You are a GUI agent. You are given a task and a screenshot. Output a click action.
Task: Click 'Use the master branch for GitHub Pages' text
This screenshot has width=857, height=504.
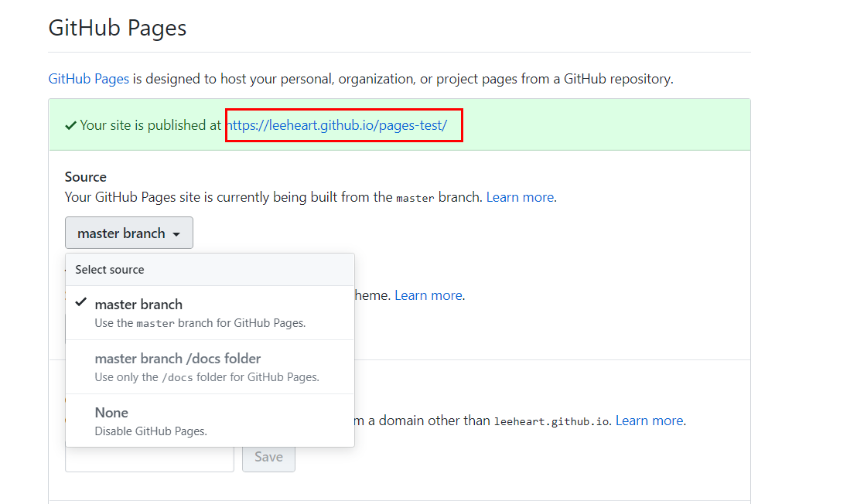click(x=200, y=323)
